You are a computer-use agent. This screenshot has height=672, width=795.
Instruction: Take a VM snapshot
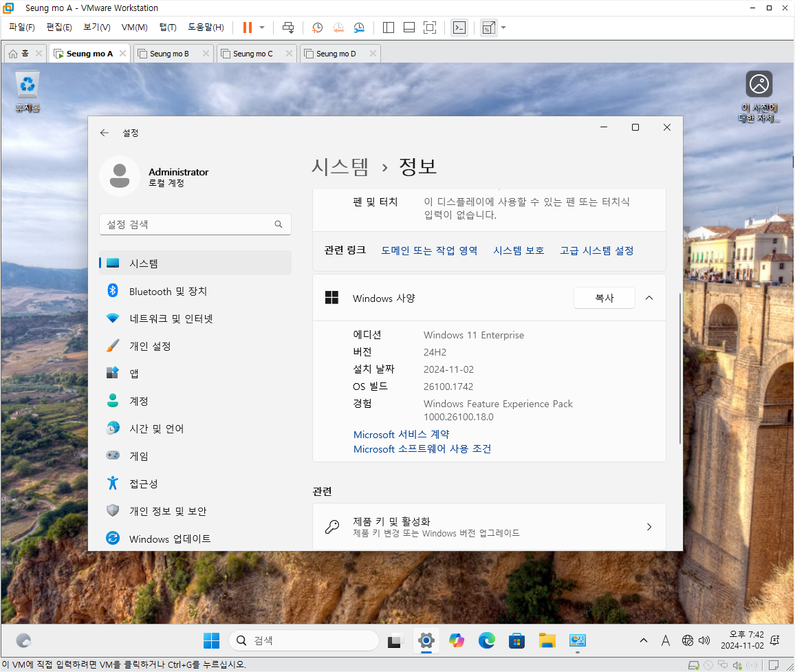click(x=318, y=28)
